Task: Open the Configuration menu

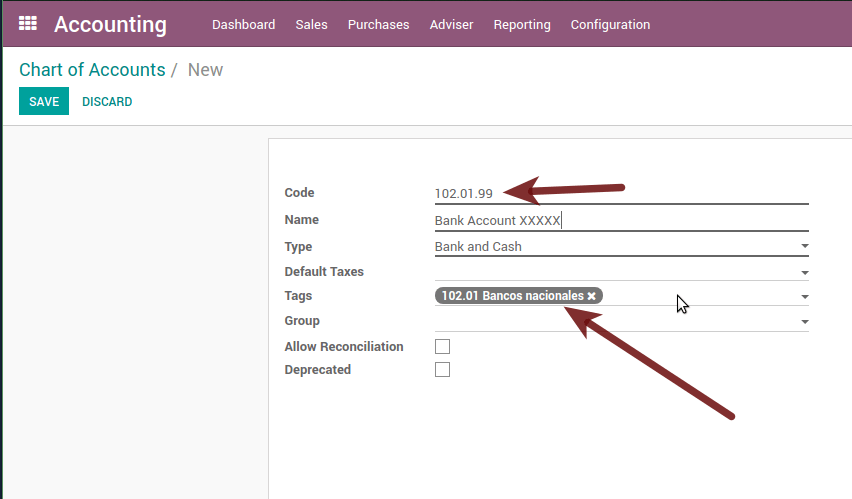Action: click(610, 25)
